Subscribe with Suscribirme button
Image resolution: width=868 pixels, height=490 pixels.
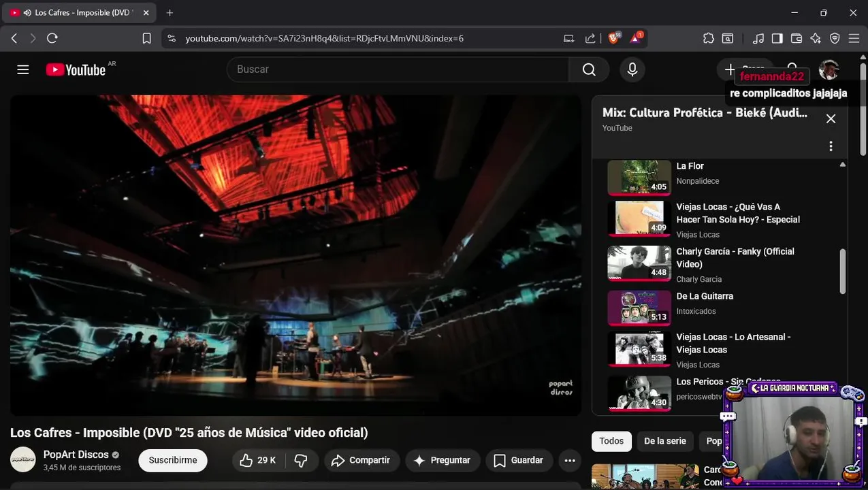coord(173,461)
